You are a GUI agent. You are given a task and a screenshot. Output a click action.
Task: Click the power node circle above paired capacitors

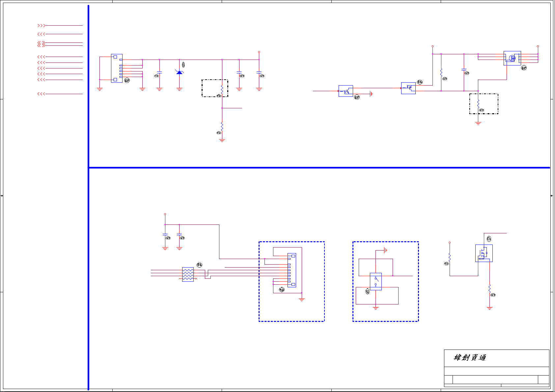click(x=165, y=214)
